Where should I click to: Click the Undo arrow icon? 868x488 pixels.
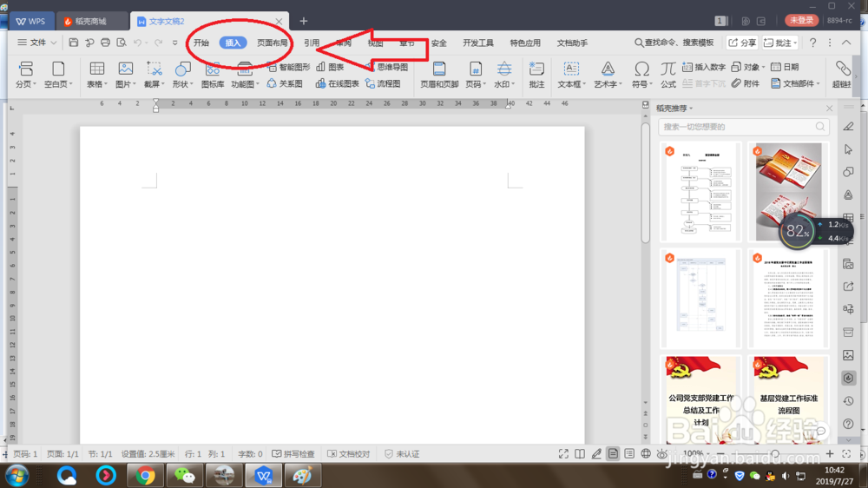tap(137, 43)
